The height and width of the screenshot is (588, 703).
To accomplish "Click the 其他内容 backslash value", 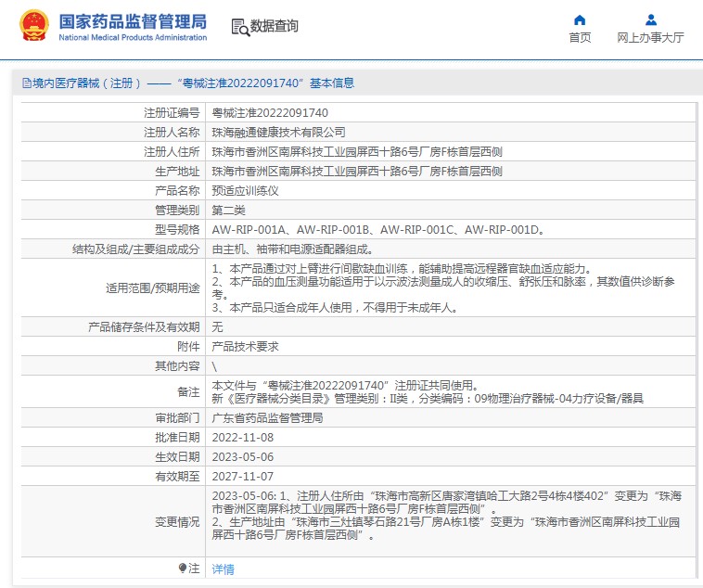I will point(214,366).
